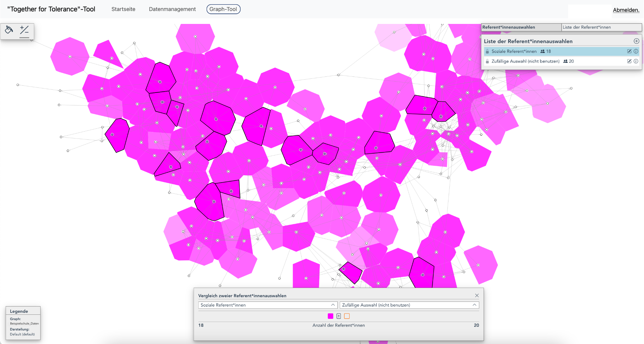The height and width of the screenshot is (344, 644).
Task: Click the plus-minus difference icon in comparison panel
Action: pyautogui.click(x=339, y=316)
